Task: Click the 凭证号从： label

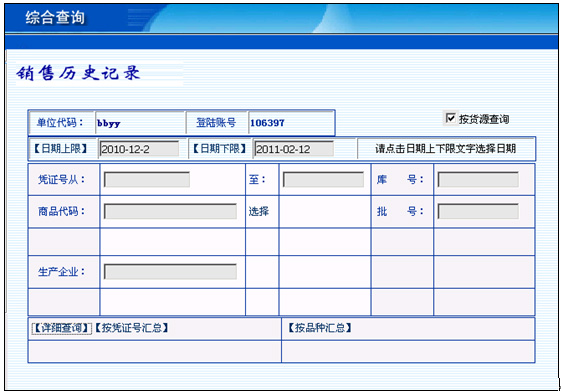Action: click(62, 180)
